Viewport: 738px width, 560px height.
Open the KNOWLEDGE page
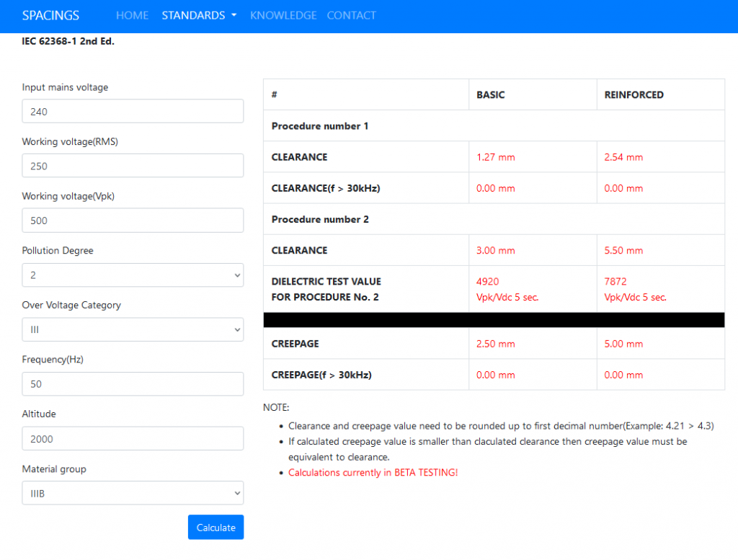(283, 15)
